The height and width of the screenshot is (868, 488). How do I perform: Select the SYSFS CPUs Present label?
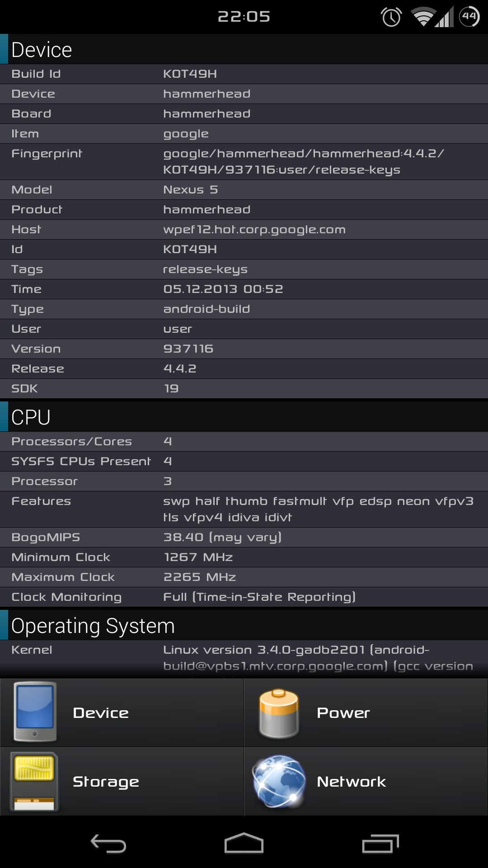click(x=81, y=461)
